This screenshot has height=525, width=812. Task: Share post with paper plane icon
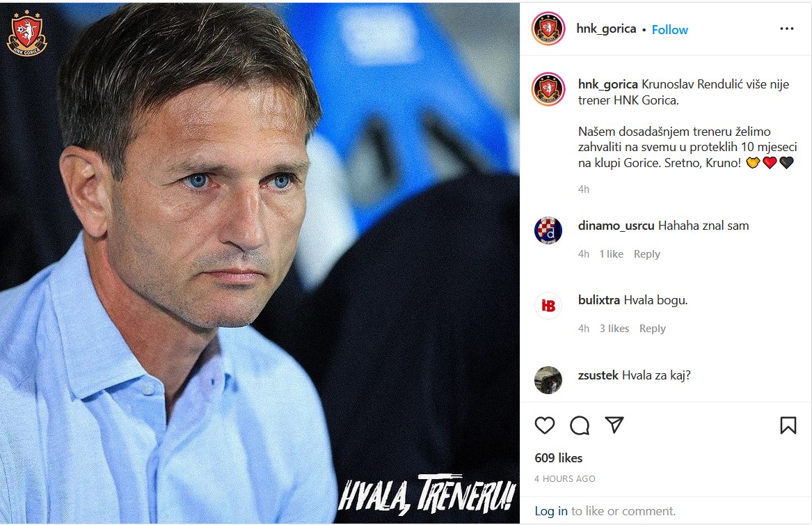click(614, 425)
